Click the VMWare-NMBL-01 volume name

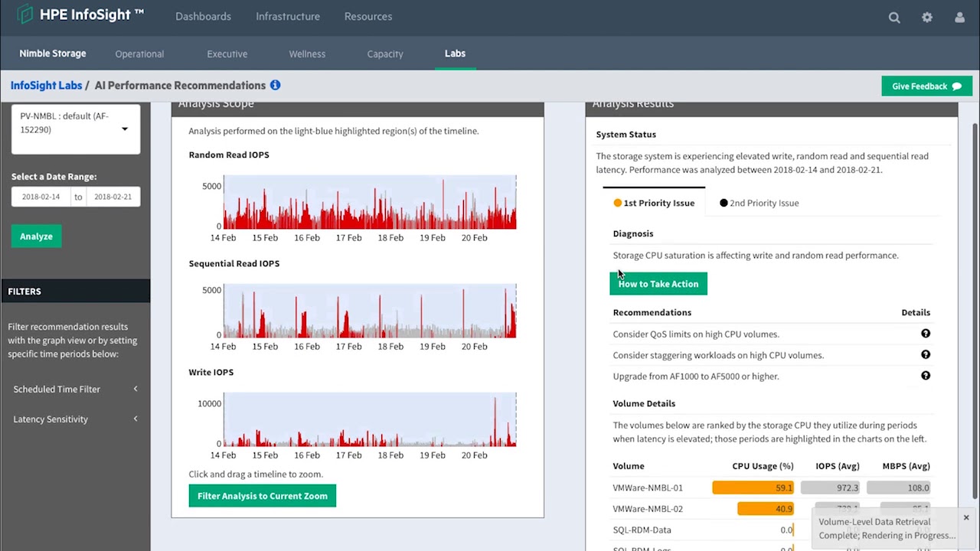pyautogui.click(x=648, y=487)
